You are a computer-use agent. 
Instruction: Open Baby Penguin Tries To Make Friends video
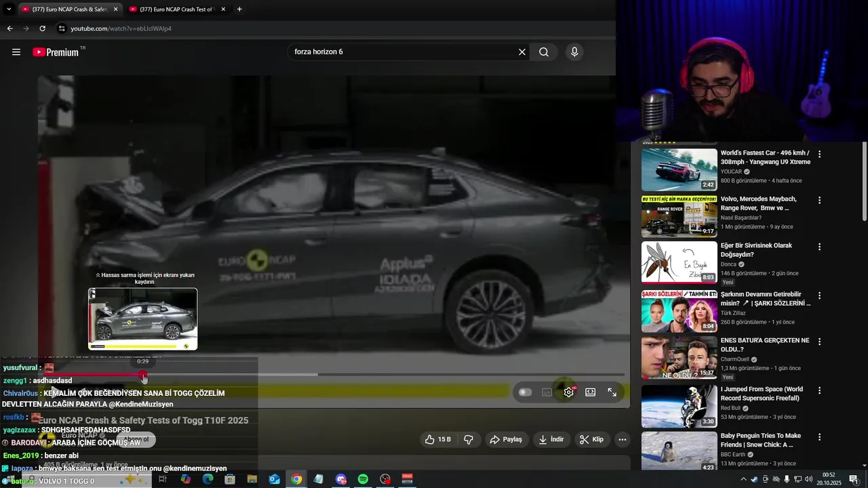(x=760, y=440)
